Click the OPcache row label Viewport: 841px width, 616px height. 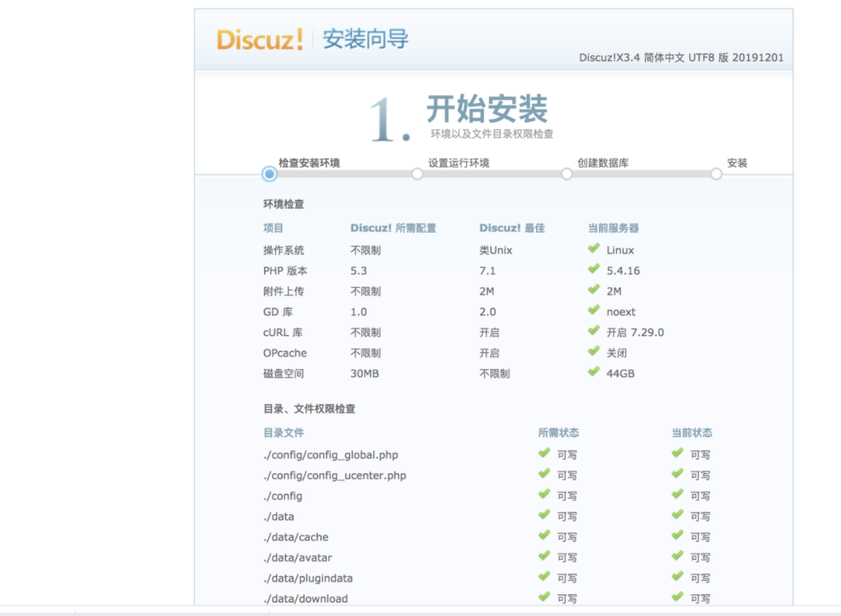click(285, 353)
